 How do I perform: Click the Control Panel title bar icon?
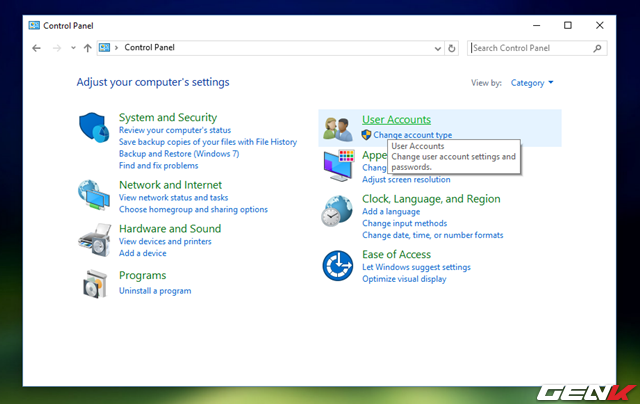pos(34,25)
